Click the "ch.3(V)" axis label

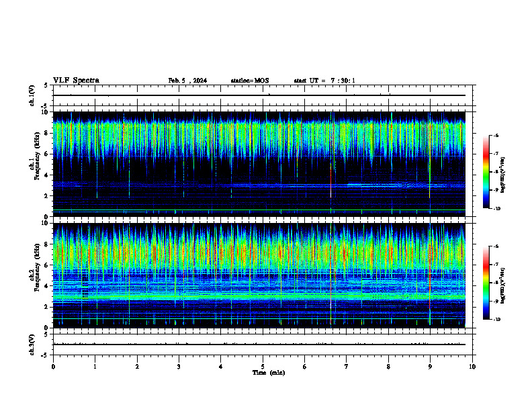(x=32, y=345)
